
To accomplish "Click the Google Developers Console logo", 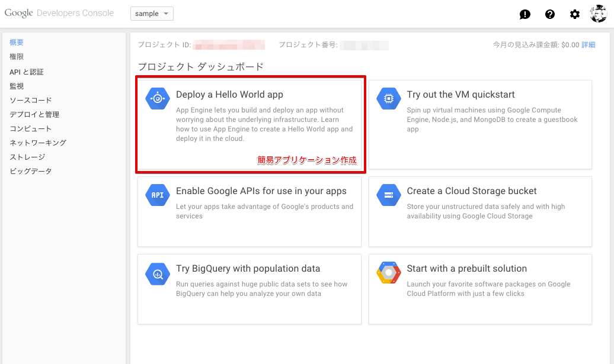I will tap(59, 13).
